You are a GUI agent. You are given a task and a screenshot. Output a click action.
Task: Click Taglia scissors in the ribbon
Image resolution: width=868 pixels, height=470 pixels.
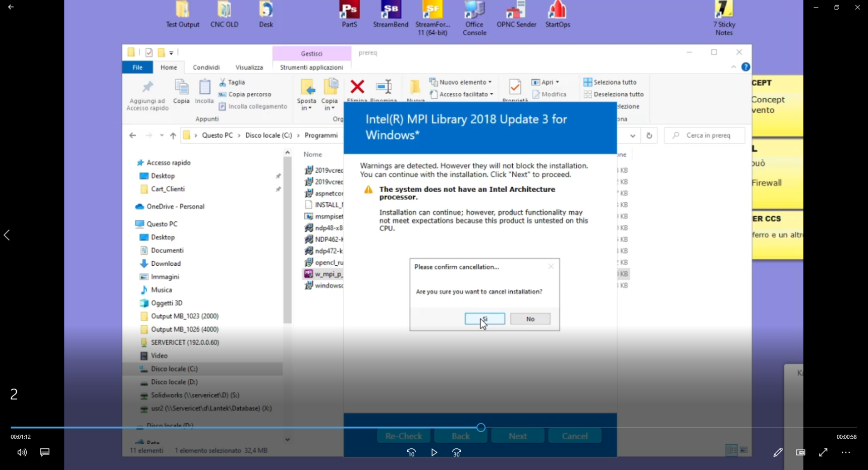(232, 82)
